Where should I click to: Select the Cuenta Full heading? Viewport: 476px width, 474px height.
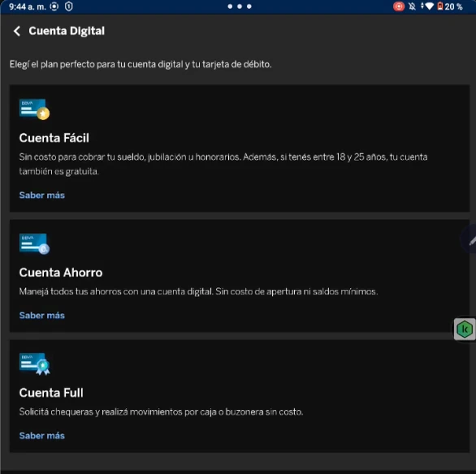point(51,393)
